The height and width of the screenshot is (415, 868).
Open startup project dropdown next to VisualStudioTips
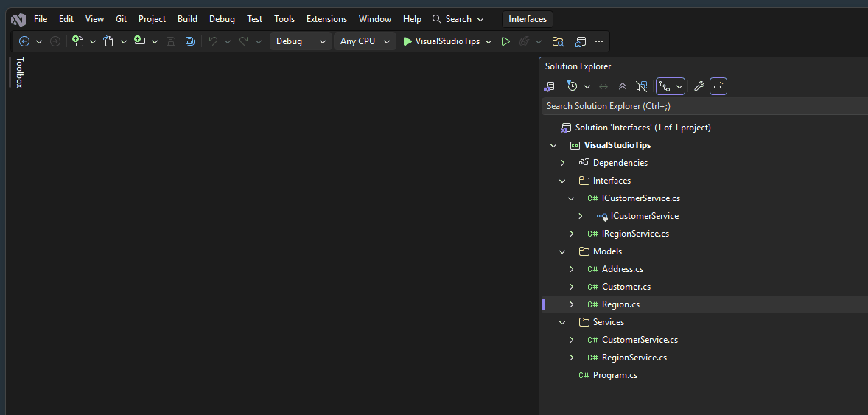click(489, 41)
